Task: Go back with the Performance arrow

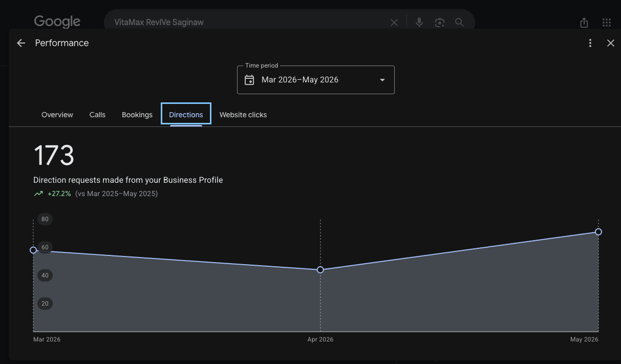Action: (21, 43)
